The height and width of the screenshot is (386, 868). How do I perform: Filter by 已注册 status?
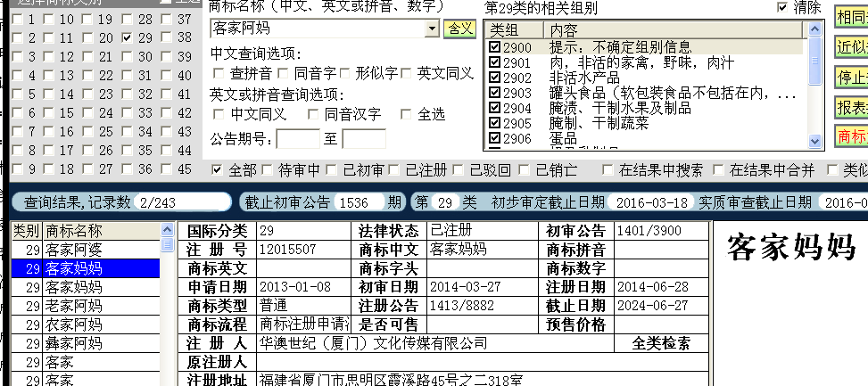tap(394, 169)
